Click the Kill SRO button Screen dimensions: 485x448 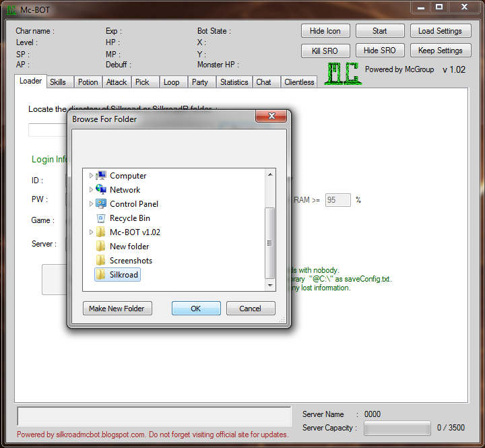325,51
